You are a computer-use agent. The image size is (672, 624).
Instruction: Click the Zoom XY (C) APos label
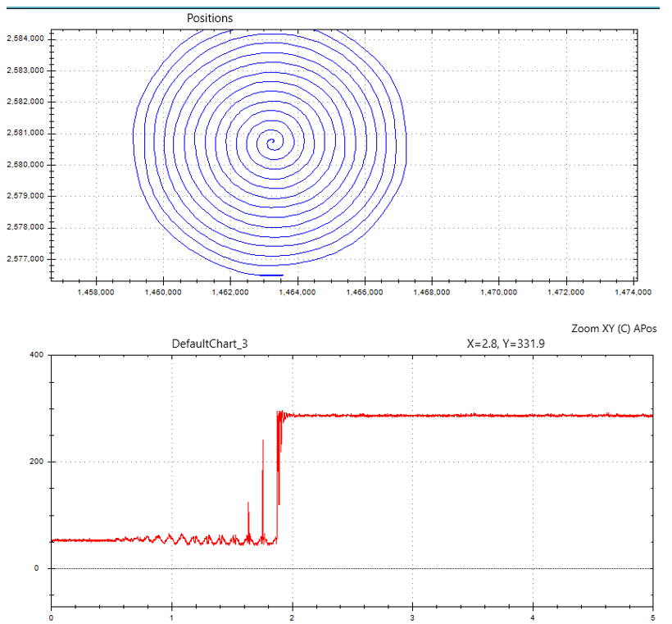[614, 328]
